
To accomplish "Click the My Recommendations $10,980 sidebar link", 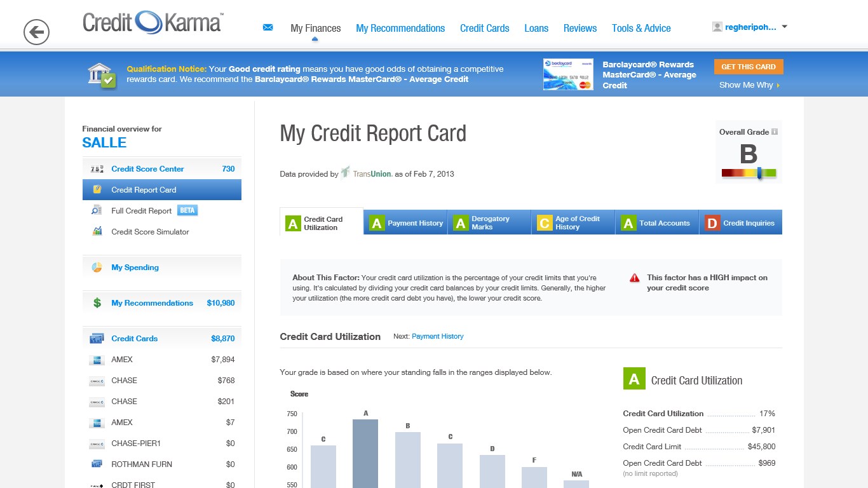I will [x=162, y=303].
